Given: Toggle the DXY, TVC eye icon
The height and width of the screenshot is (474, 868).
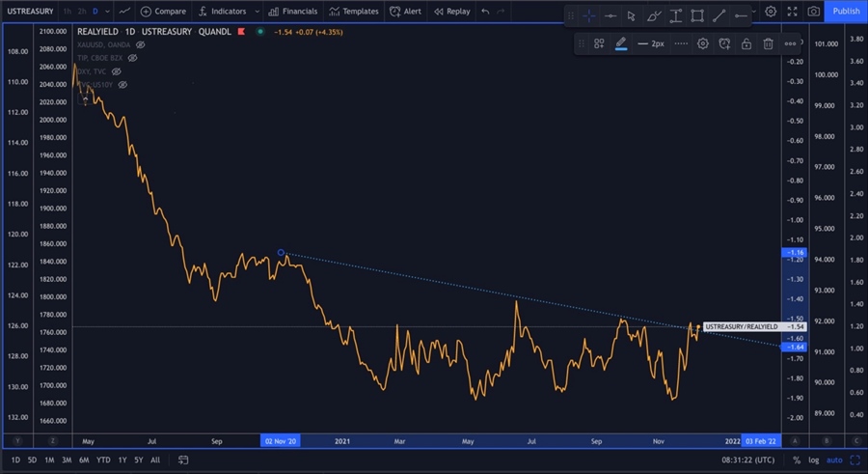Looking at the screenshot, I should [x=117, y=71].
